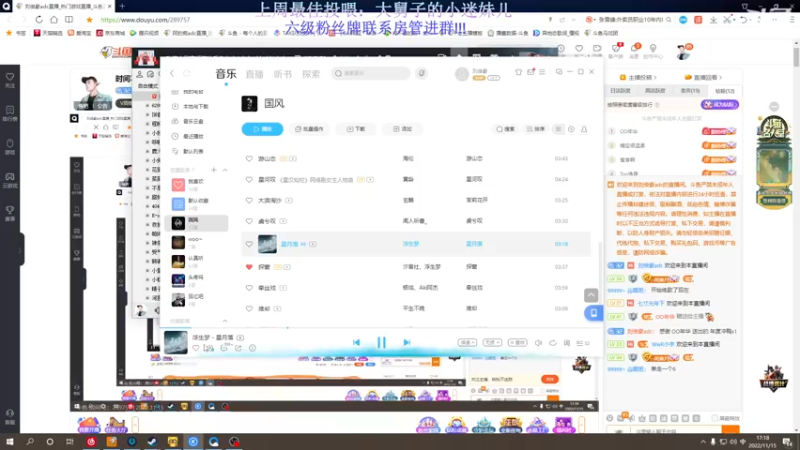Collapse the created playlists section
800x450 pixels.
click(225, 169)
